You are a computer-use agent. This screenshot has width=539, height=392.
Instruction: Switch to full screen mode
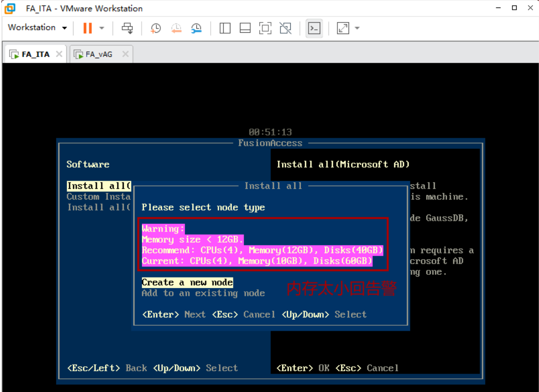pos(265,28)
